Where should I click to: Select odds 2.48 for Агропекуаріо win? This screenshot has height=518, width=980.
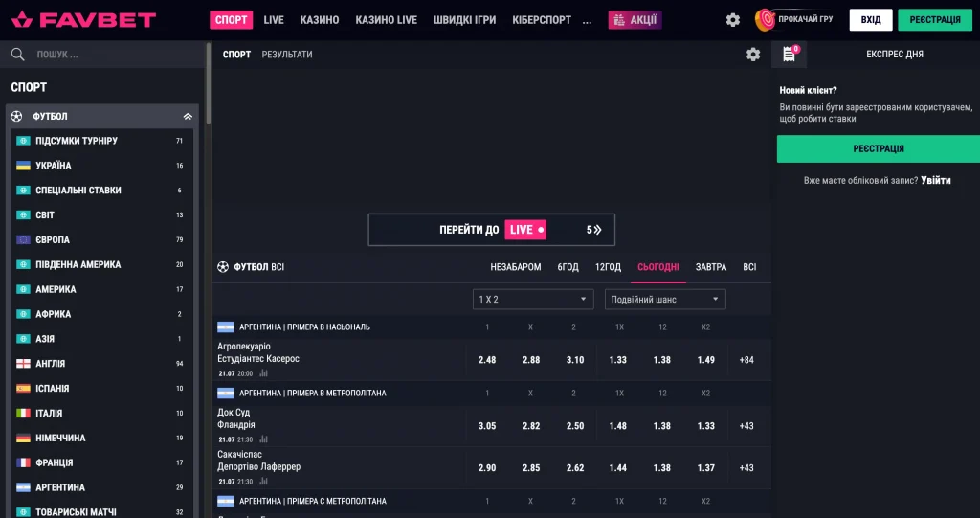(487, 360)
